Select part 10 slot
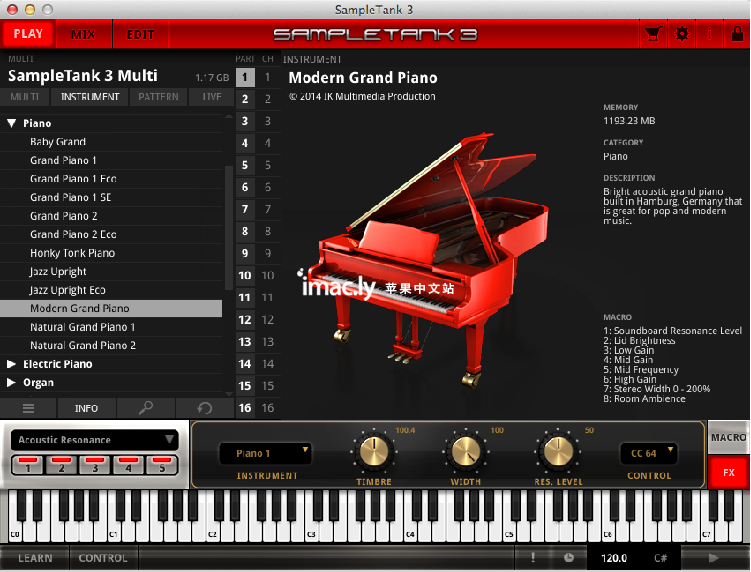The image size is (751, 572). (245, 275)
